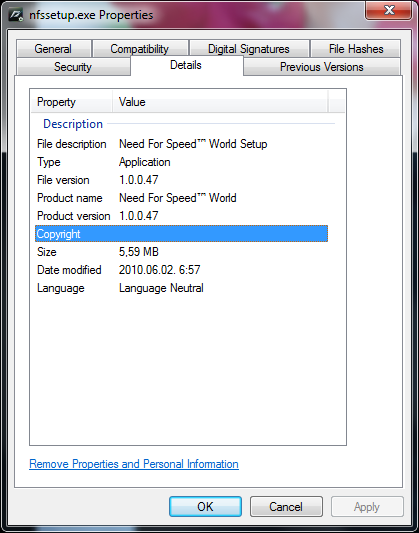419x533 pixels.
Task: Click the Product version value 1.0.0.47
Action: pyautogui.click(x=139, y=216)
